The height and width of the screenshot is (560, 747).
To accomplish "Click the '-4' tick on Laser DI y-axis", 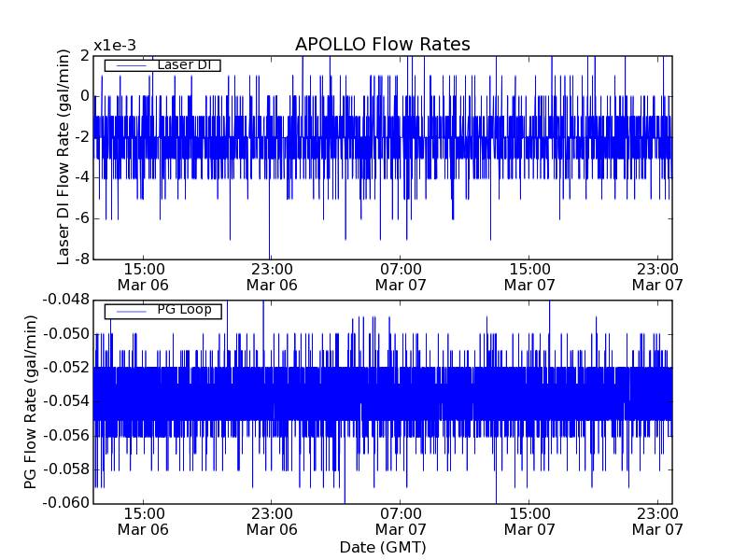I will click(82, 178).
